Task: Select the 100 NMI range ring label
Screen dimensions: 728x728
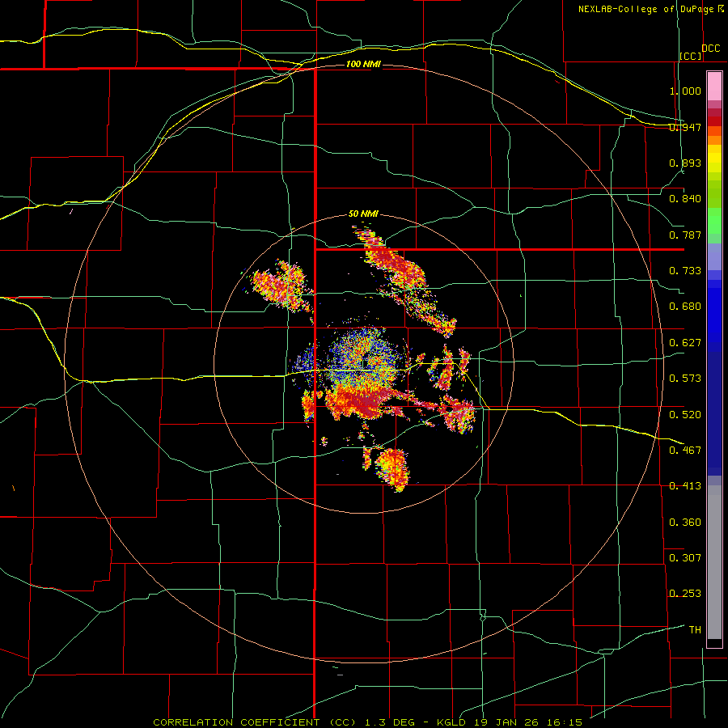Action: pyautogui.click(x=363, y=64)
